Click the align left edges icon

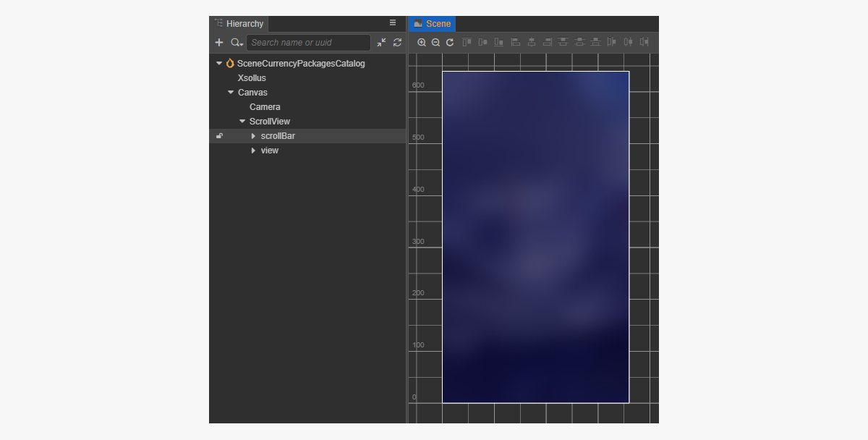(515, 43)
